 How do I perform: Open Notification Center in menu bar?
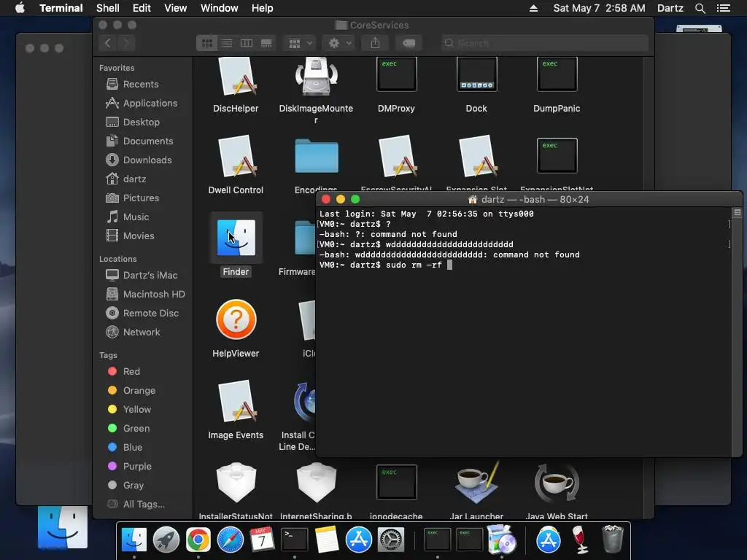(x=723, y=8)
